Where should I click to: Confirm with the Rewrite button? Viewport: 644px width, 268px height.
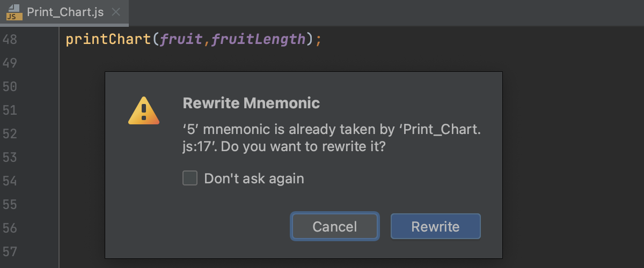[x=435, y=226]
